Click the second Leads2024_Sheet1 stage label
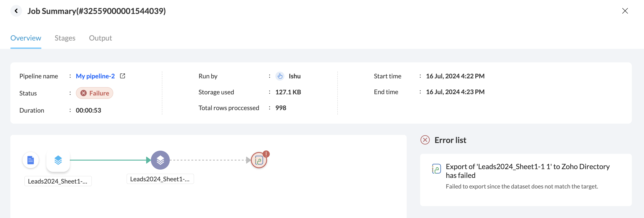Image resolution: width=644 pixels, height=218 pixels. click(160, 179)
